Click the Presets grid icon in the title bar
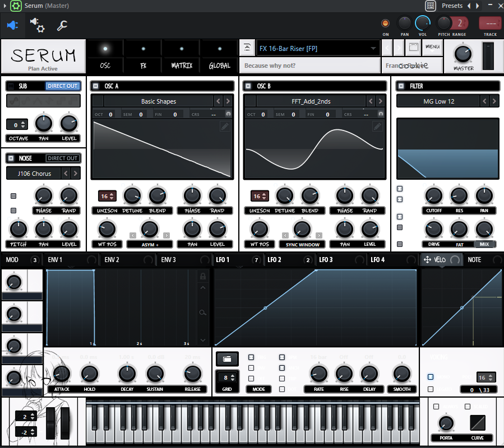Screen dimensions: 504x448 coord(431,6)
